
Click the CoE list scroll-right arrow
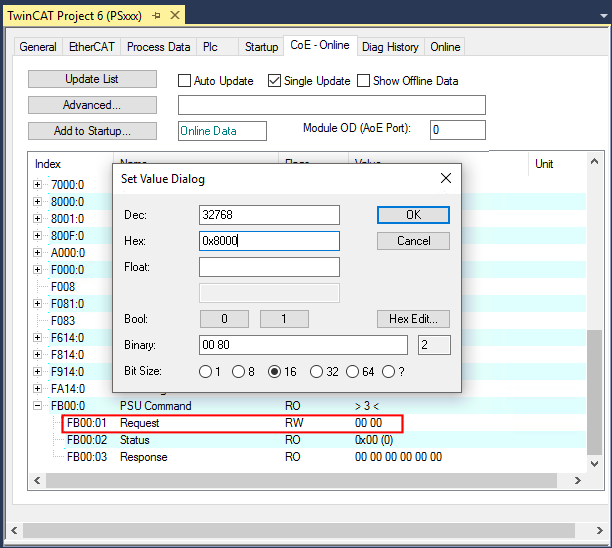click(578, 480)
